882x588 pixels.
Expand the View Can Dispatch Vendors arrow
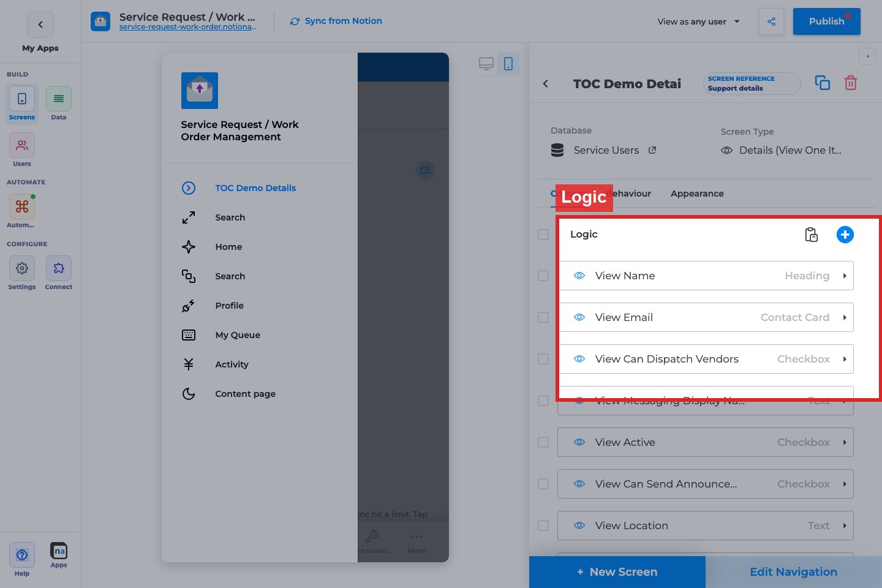pos(845,359)
